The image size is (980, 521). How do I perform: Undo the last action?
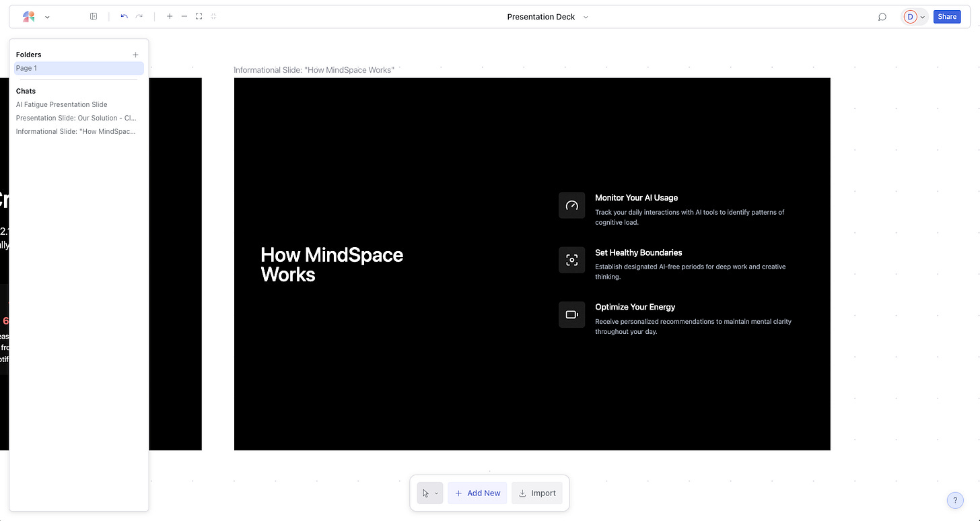click(124, 17)
